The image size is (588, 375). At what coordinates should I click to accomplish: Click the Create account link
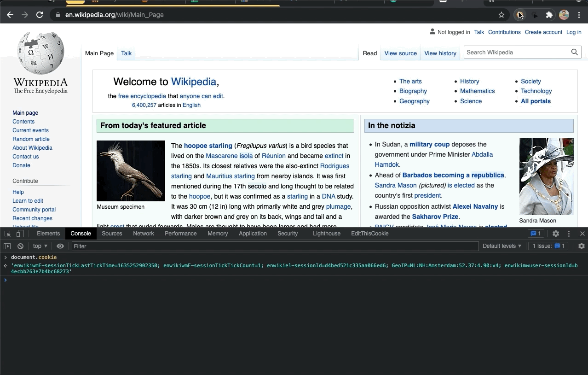(x=543, y=32)
